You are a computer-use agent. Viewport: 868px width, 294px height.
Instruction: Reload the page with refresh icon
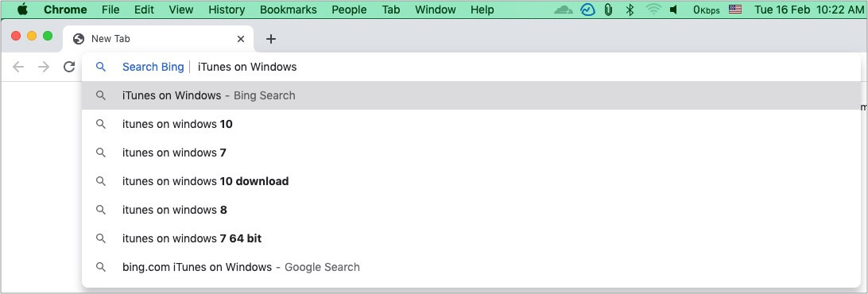(x=69, y=67)
